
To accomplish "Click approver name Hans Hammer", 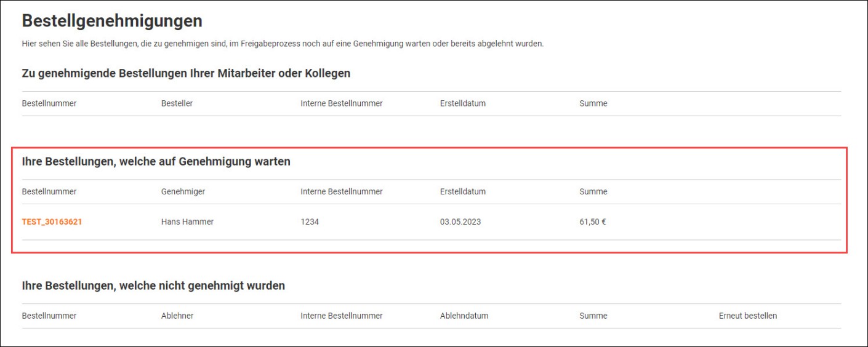I will click(187, 221).
